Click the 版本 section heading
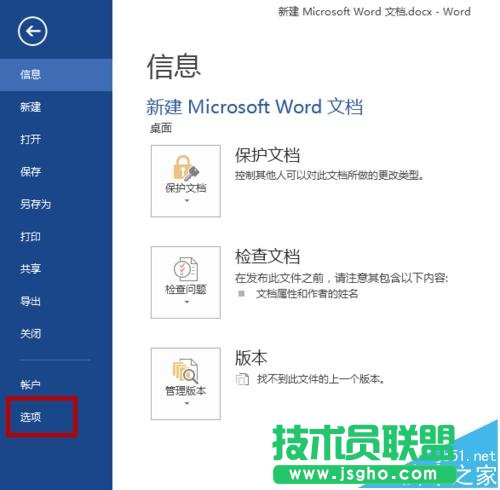The width and height of the screenshot is (500, 490). [251, 358]
